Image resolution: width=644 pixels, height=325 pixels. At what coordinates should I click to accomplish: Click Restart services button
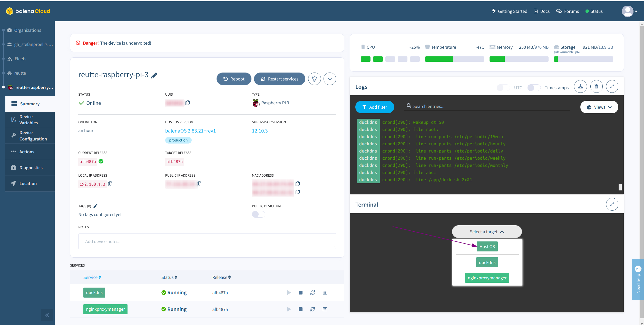(279, 79)
